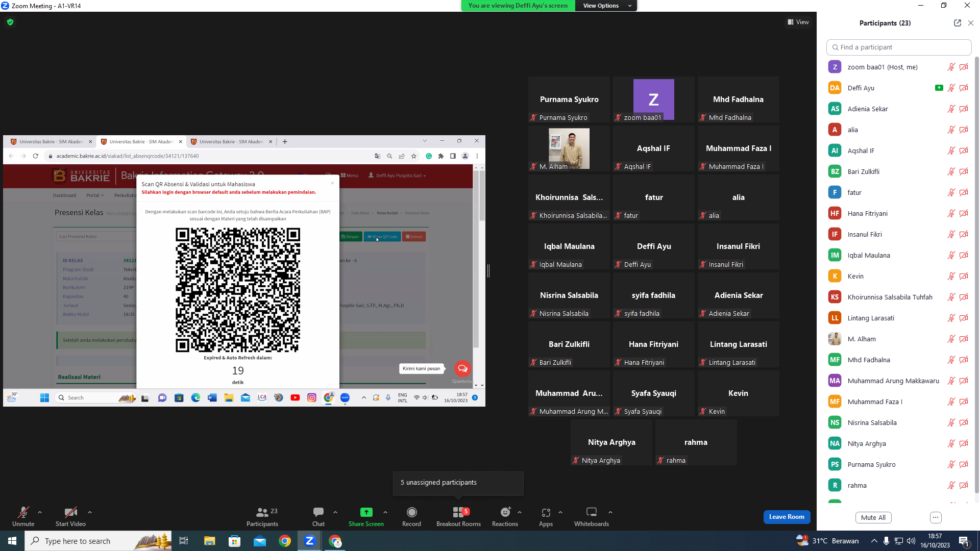This screenshot has width=980, height=551.
Task: Click the zoom baa01 video tile
Action: pos(654,99)
